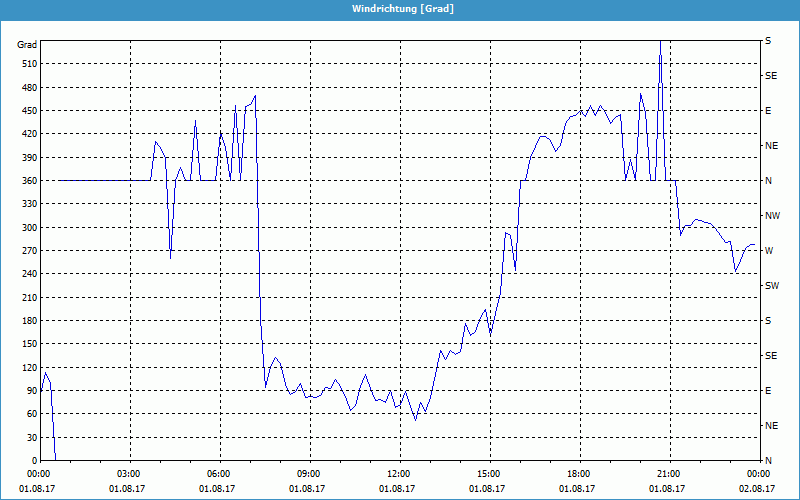Click the Grad unit label above left axis
Viewport: 800px width, 500px height.
[27, 45]
